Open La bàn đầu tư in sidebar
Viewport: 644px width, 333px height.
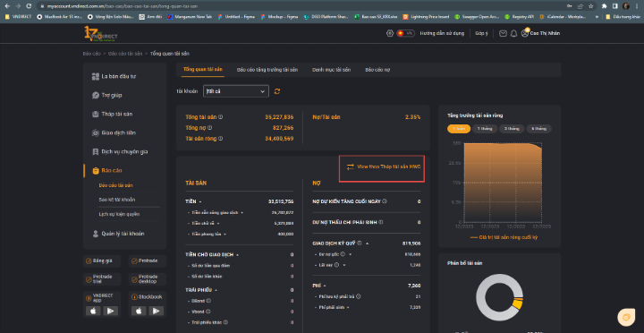114,76
